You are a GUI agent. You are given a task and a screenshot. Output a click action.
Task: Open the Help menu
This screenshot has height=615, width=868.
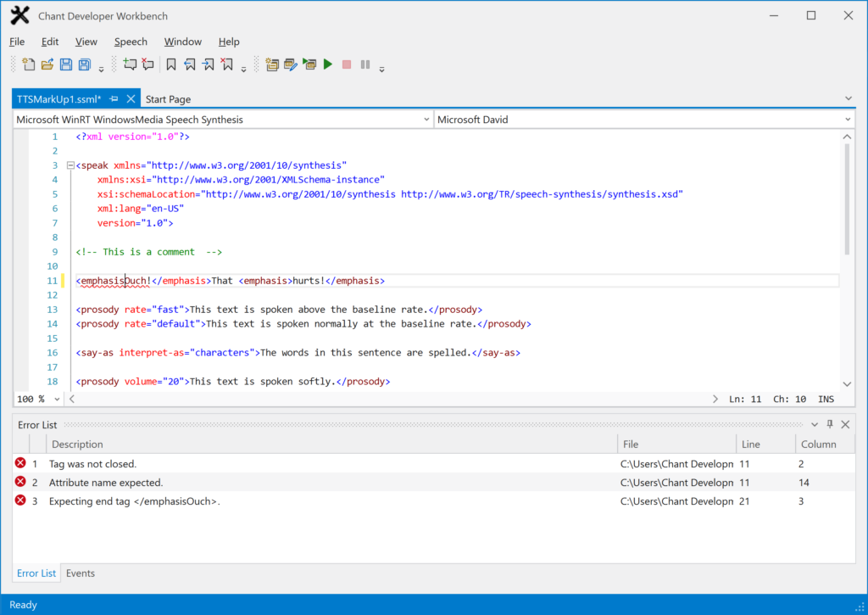(x=229, y=42)
